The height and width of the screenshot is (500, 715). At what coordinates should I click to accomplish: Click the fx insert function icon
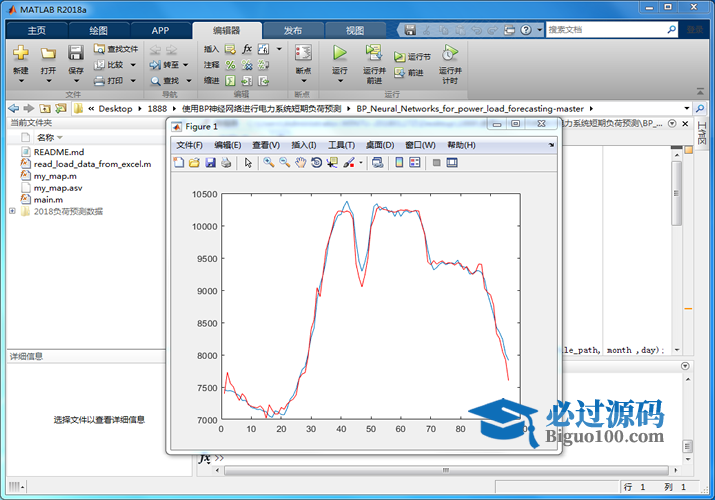(x=247, y=49)
